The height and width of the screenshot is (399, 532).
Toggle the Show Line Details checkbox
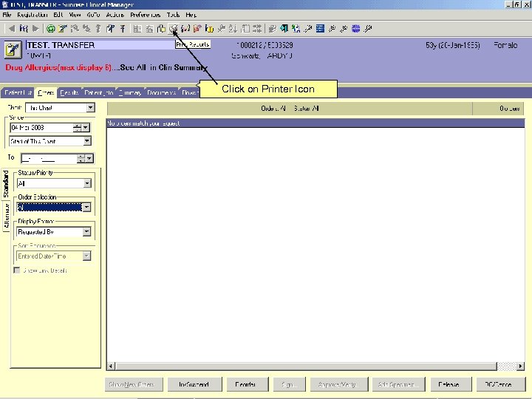[x=16, y=270]
